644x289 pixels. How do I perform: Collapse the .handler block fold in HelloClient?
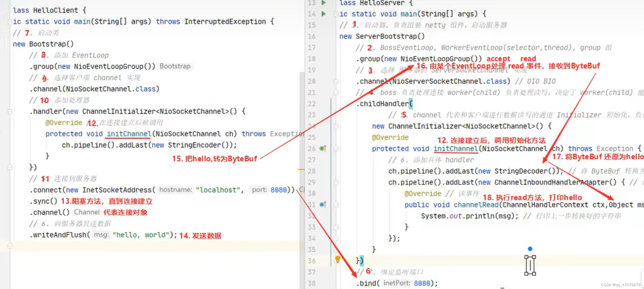tap(10, 111)
